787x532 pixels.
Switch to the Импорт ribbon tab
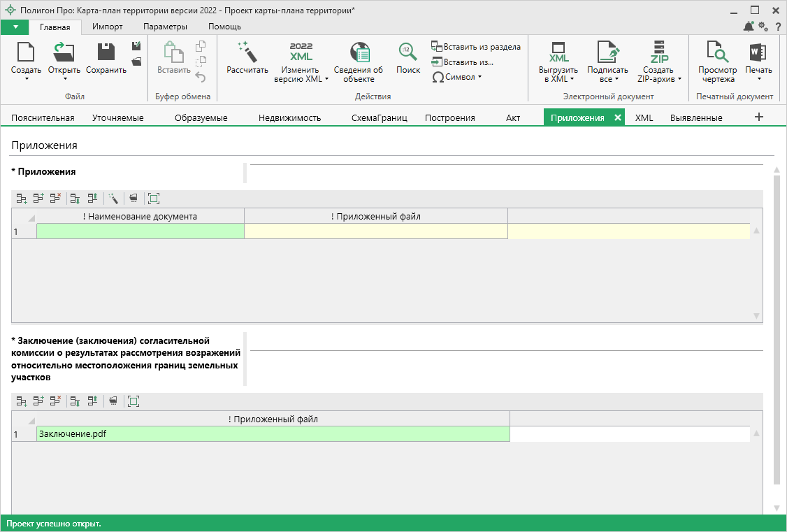pyautogui.click(x=107, y=27)
